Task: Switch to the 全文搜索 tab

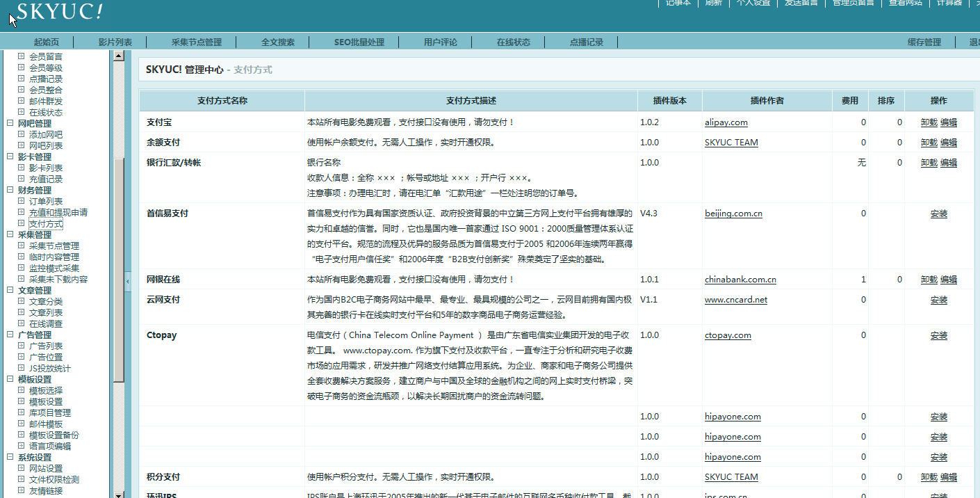Action: [278, 42]
